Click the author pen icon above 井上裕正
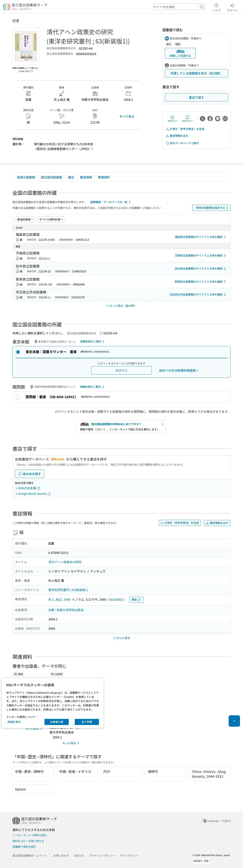This screenshot has width=243, height=868. (x=62, y=93)
